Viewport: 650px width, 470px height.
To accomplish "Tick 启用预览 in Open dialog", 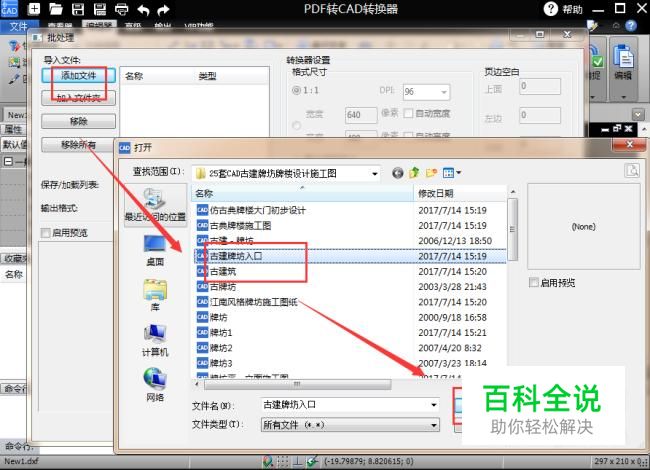I will 534,283.
